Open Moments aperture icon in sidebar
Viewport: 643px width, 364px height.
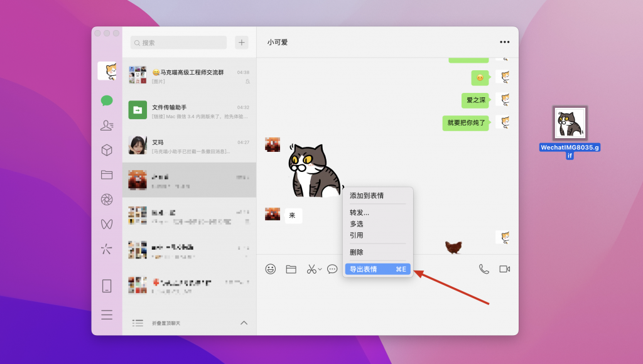click(x=106, y=199)
